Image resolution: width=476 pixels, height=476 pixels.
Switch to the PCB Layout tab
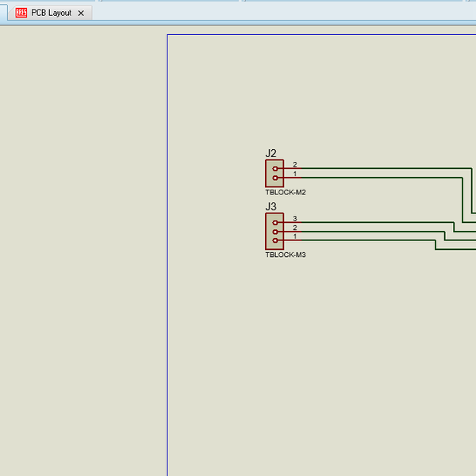[x=51, y=13]
